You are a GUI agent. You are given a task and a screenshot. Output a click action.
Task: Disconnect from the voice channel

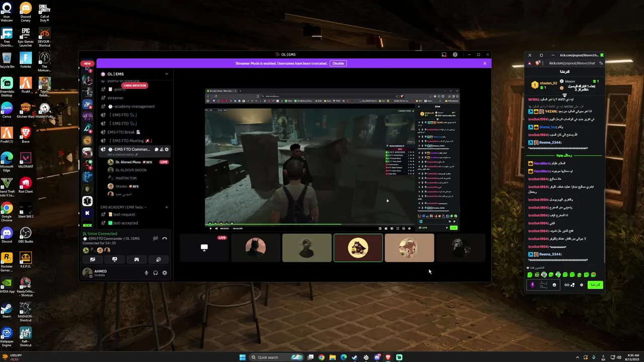(165, 238)
